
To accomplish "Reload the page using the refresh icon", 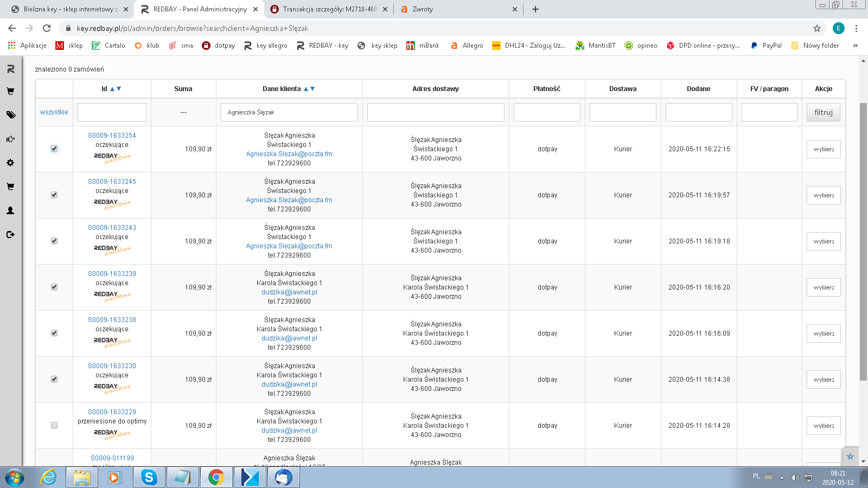I will tap(47, 28).
